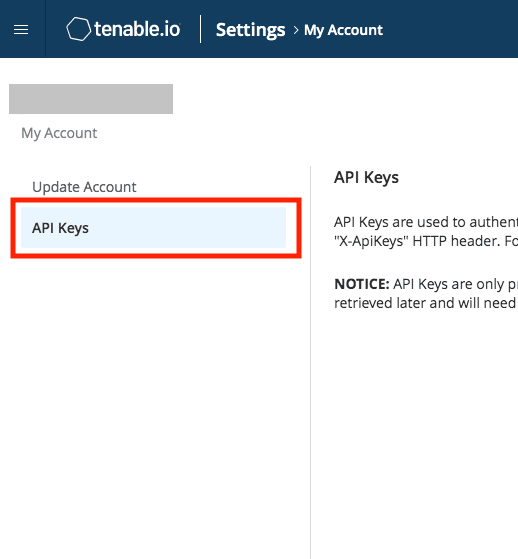Click the My Account breadcrumb
This screenshot has width=518, height=559.
pyautogui.click(x=343, y=30)
